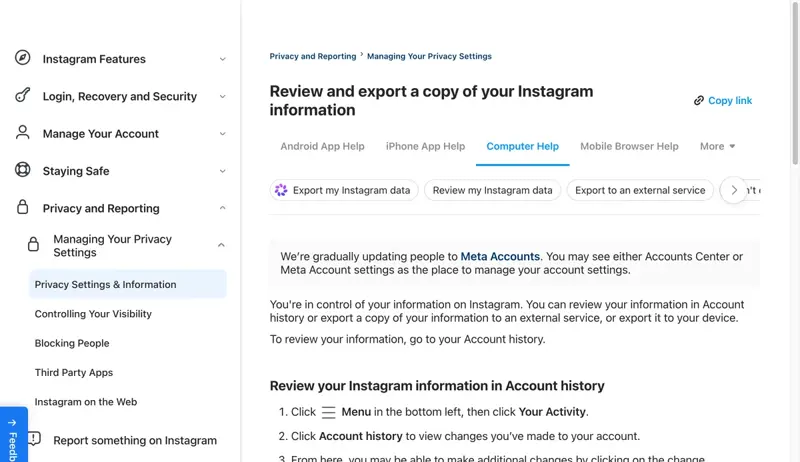The width and height of the screenshot is (800, 462).
Task: Click the page vertical scrollbar thumb
Action: coord(795,84)
